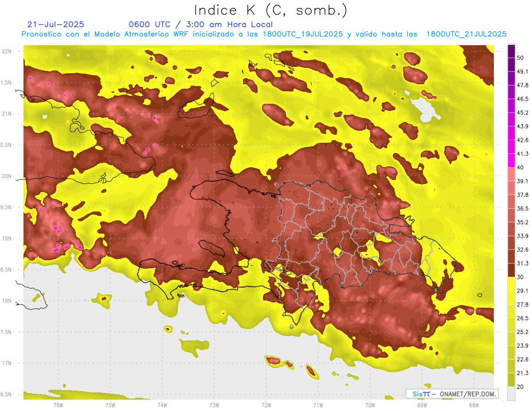The image size is (532, 411).
Task: Click colorbar value "23.9"
Action: click(x=523, y=346)
